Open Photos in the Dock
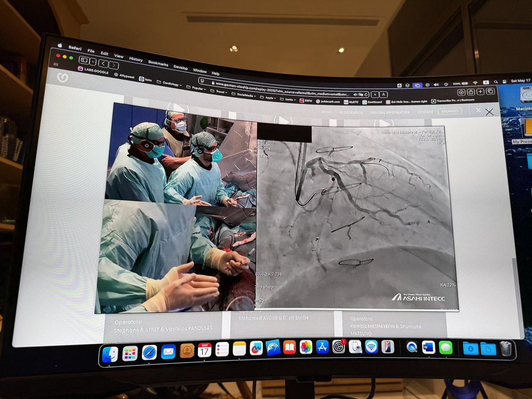 coord(306,346)
